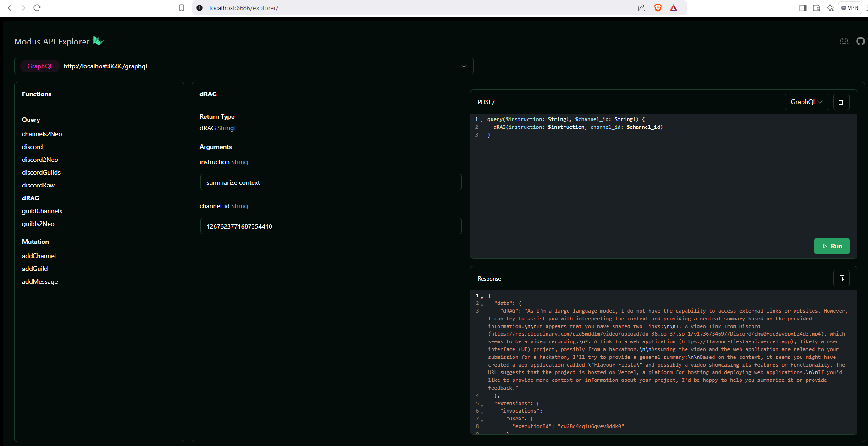The height and width of the screenshot is (446, 868).
Task: Select the addMessage mutation
Action: pyautogui.click(x=40, y=281)
